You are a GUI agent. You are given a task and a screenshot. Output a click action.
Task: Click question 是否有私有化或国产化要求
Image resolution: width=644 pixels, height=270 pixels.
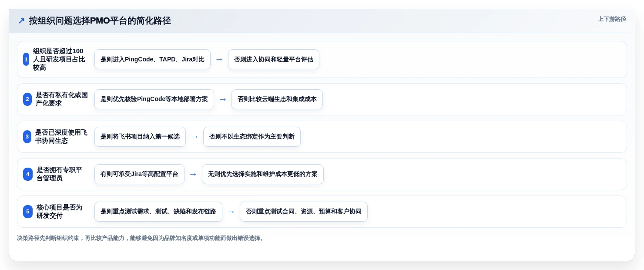62,99
